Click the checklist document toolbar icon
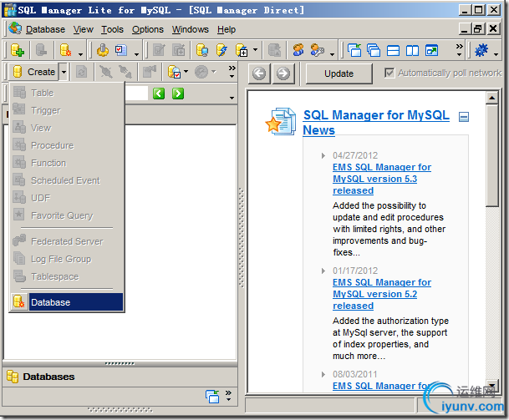The image size is (509, 420). click(120, 50)
